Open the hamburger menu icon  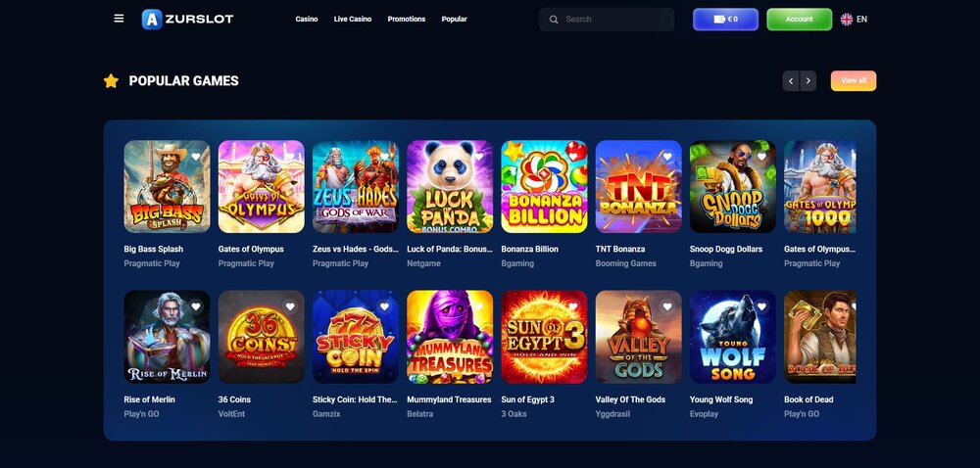click(119, 19)
